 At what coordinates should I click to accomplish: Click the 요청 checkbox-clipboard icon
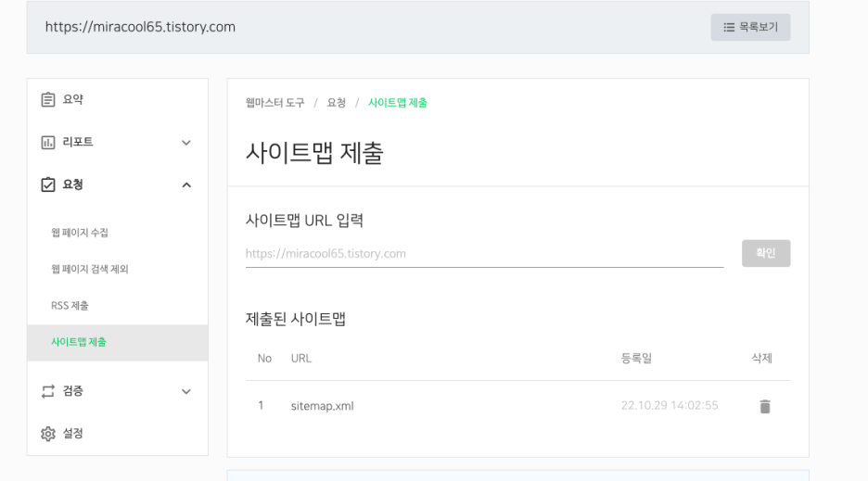point(48,184)
